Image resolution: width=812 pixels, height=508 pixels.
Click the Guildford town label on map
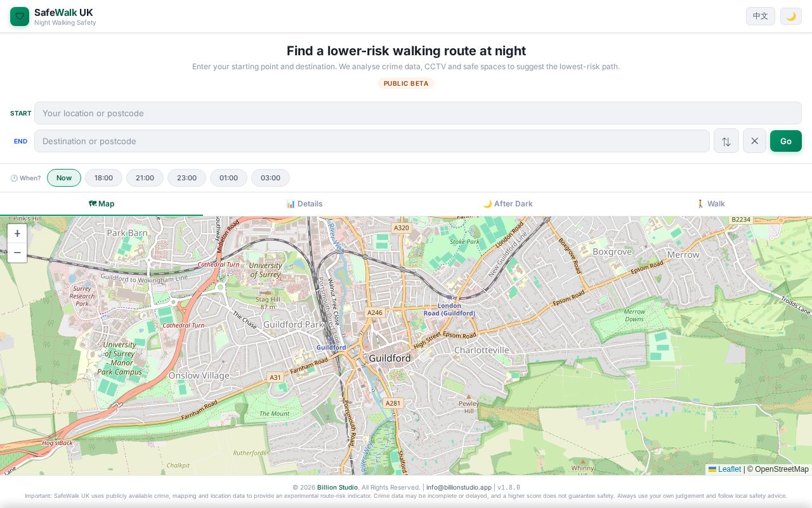tap(390, 358)
